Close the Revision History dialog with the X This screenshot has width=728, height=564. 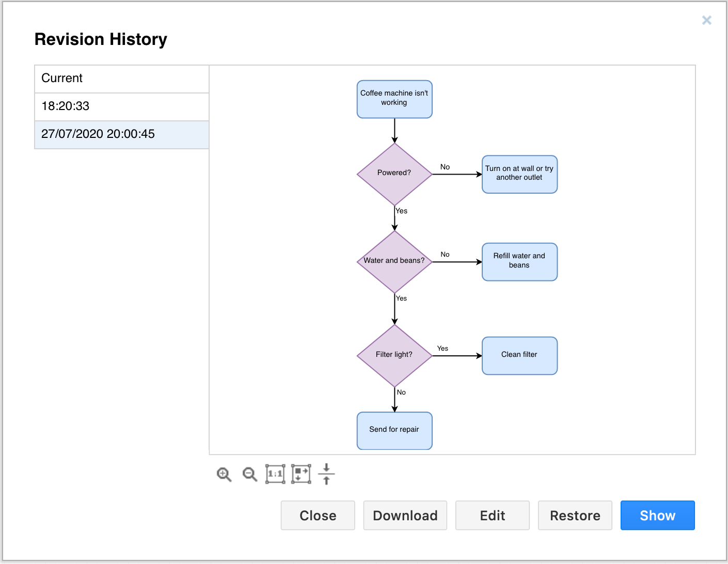[x=706, y=20]
